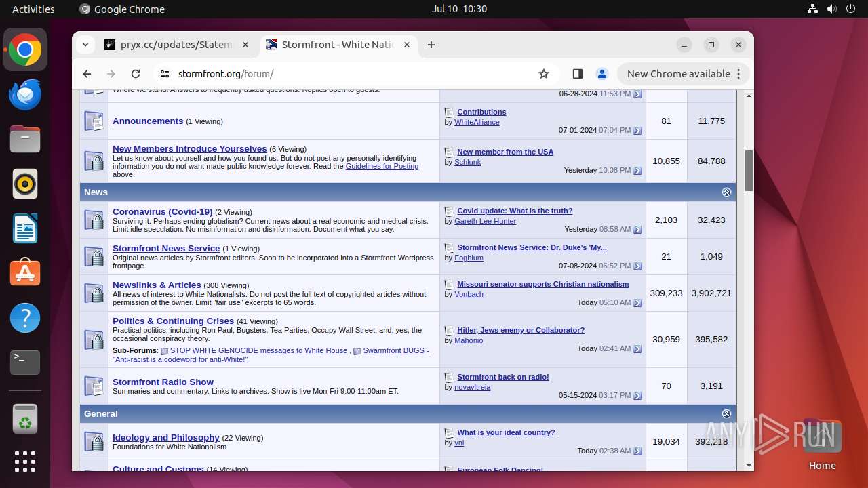Click the 'Contributions' thread post icon
Image resolution: width=868 pixels, height=488 pixels.
click(x=449, y=113)
